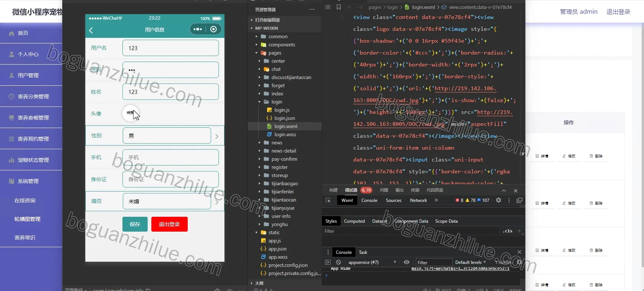Tap the back arrow in simulator header

[x=91, y=30]
